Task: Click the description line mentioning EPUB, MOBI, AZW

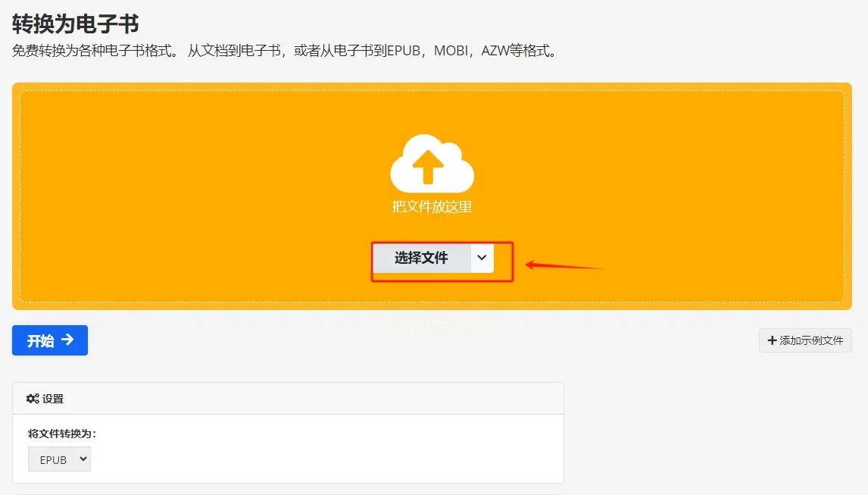Action: (x=286, y=51)
